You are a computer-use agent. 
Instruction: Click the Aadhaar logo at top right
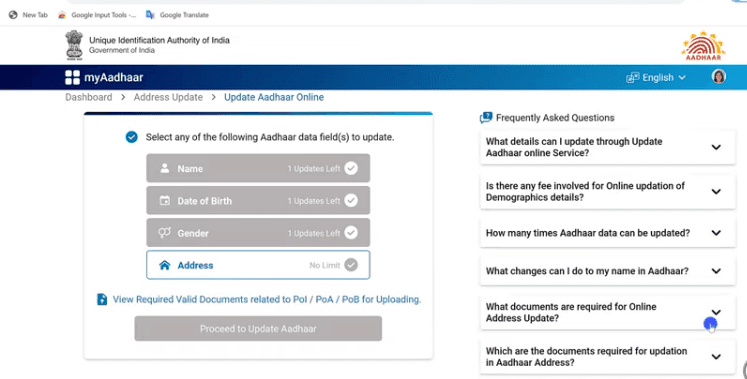(703, 46)
